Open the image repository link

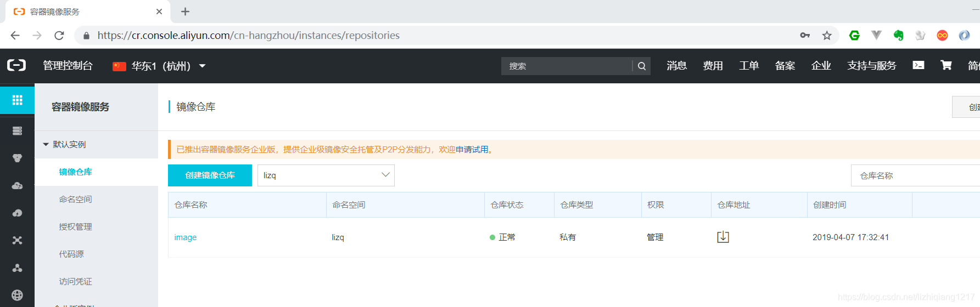click(186, 237)
